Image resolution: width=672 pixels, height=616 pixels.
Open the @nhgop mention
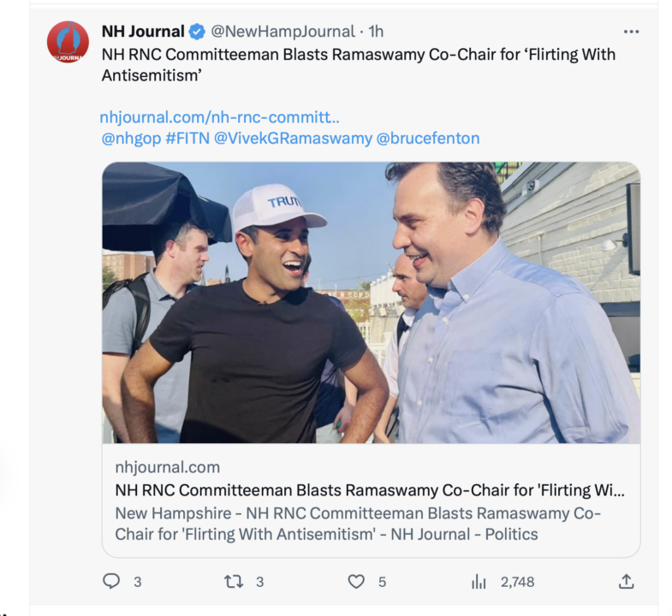pyautogui.click(x=131, y=139)
